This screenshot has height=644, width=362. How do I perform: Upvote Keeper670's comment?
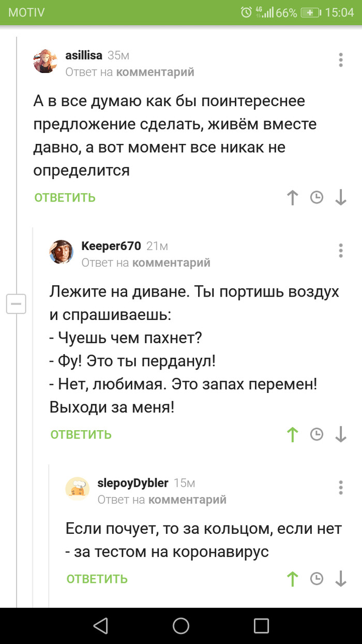pos(293,434)
